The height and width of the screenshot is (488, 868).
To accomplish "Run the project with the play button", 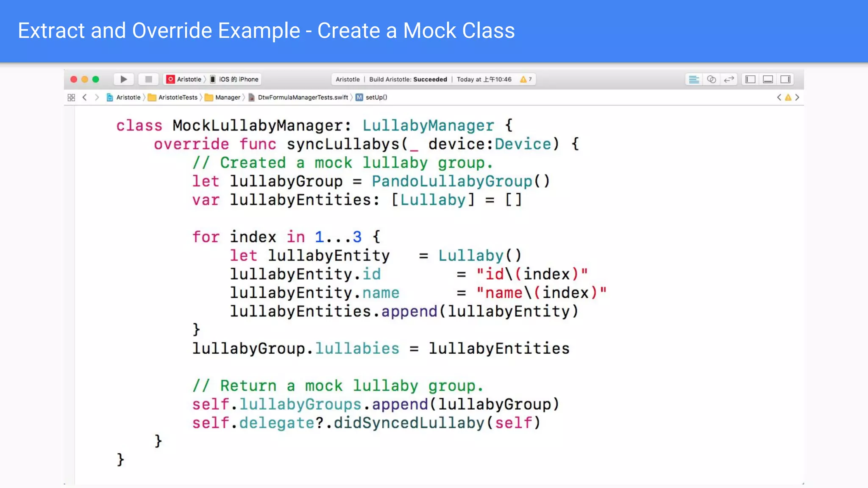I will point(123,79).
